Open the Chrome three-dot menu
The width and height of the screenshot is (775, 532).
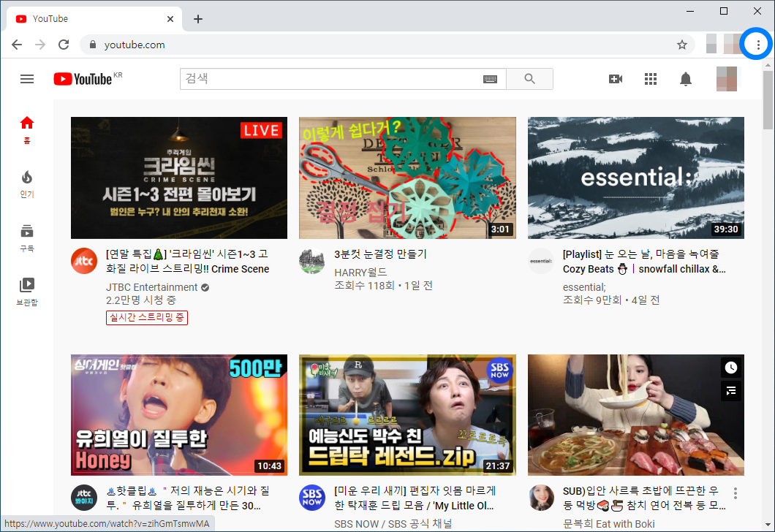coord(757,45)
